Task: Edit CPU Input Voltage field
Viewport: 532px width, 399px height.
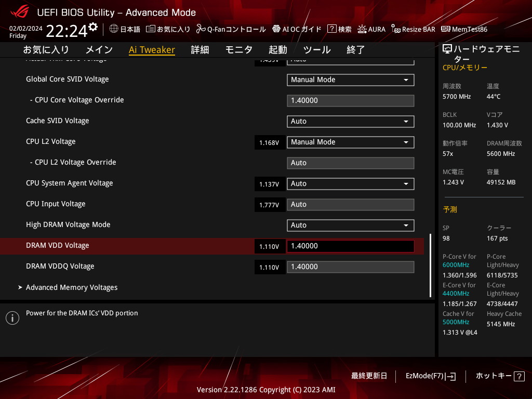Action: pos(351,205)
